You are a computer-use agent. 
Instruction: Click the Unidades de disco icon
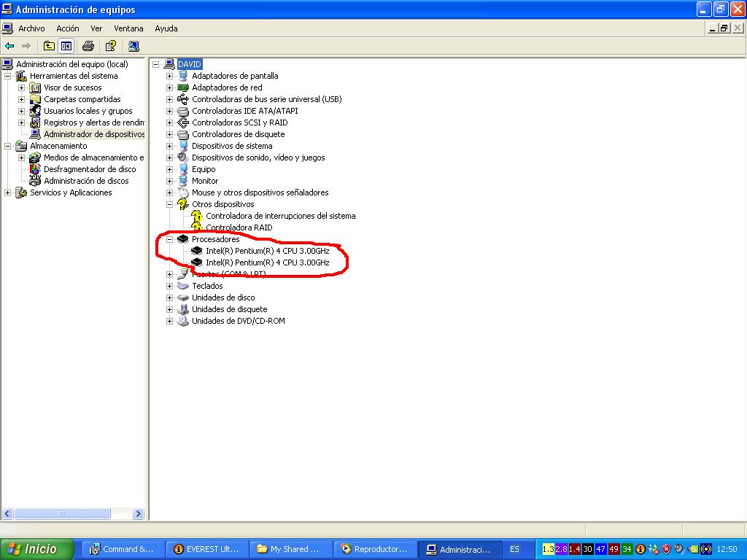(183, 297)
